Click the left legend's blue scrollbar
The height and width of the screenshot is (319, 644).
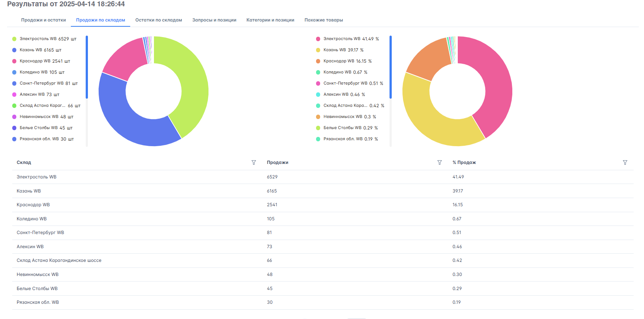pos(87,67)
